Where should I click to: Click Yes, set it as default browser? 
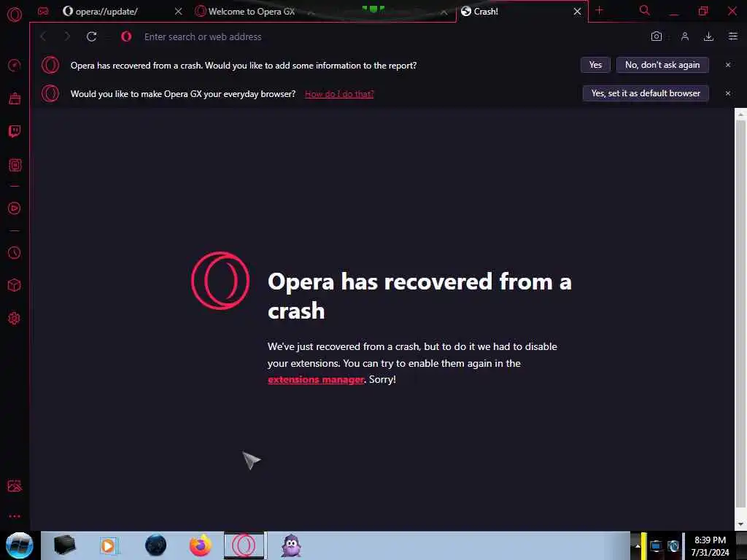point(646,93)
